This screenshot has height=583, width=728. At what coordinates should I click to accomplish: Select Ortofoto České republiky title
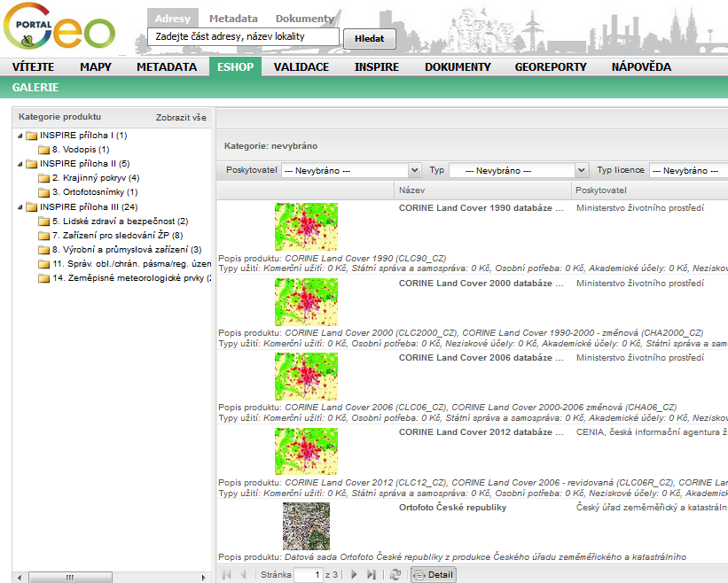click(x=452, y=508)
